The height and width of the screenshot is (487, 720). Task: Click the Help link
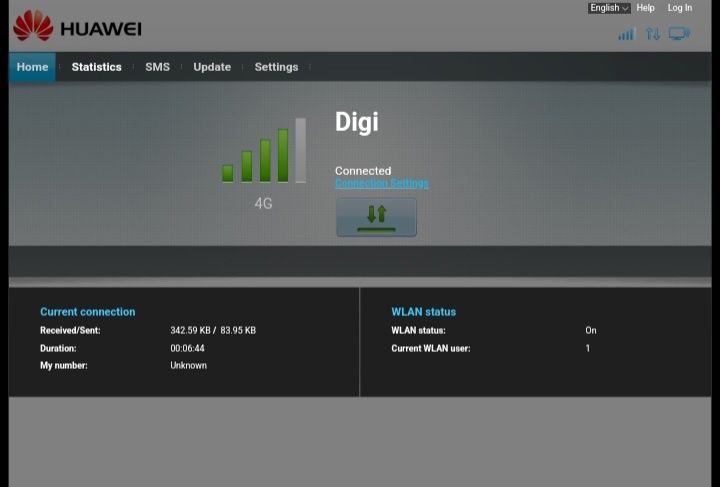pos(645,8)
